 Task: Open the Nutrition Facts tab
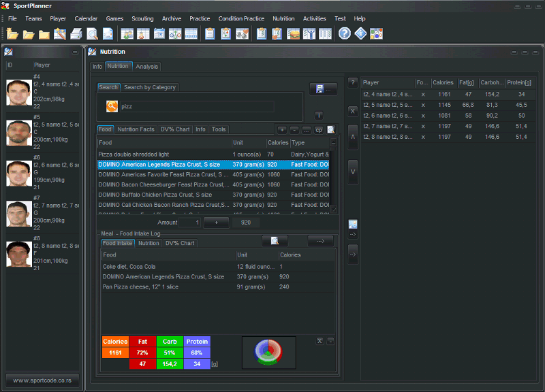point(136,129)
